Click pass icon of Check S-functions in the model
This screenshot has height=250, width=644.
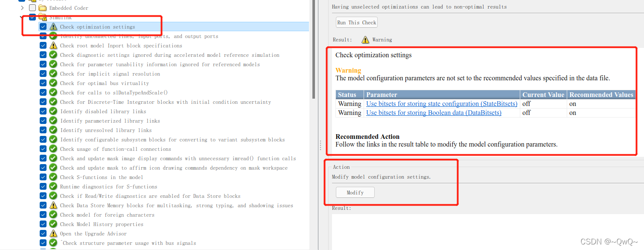tap(53, 177)
